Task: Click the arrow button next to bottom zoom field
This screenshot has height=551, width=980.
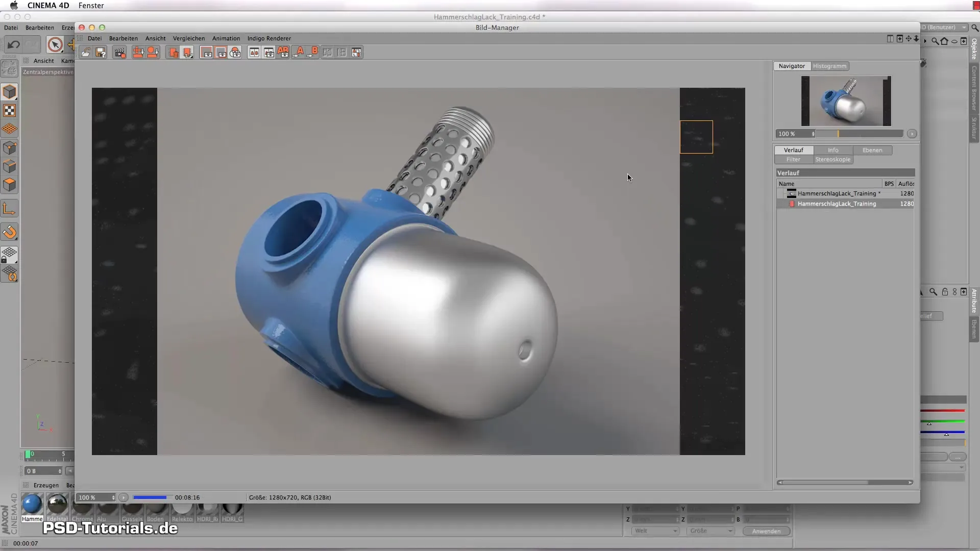Action: [x=124, y=497]
